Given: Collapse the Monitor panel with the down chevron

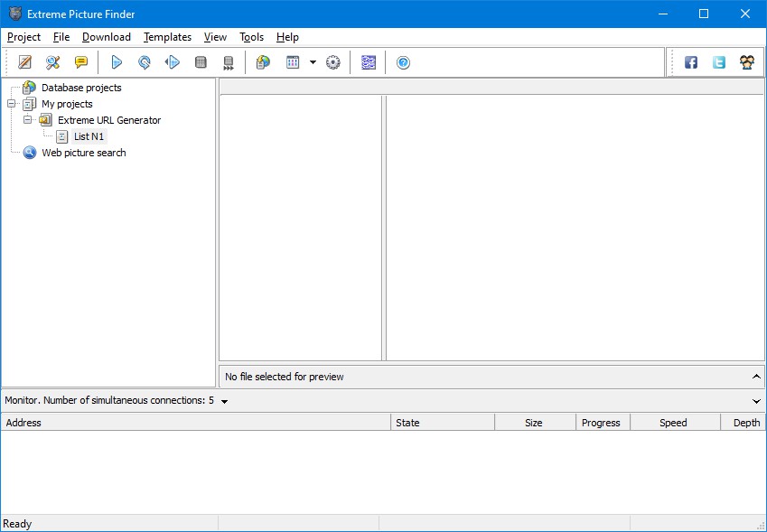Looking at the screenshot, I should 756,401.
